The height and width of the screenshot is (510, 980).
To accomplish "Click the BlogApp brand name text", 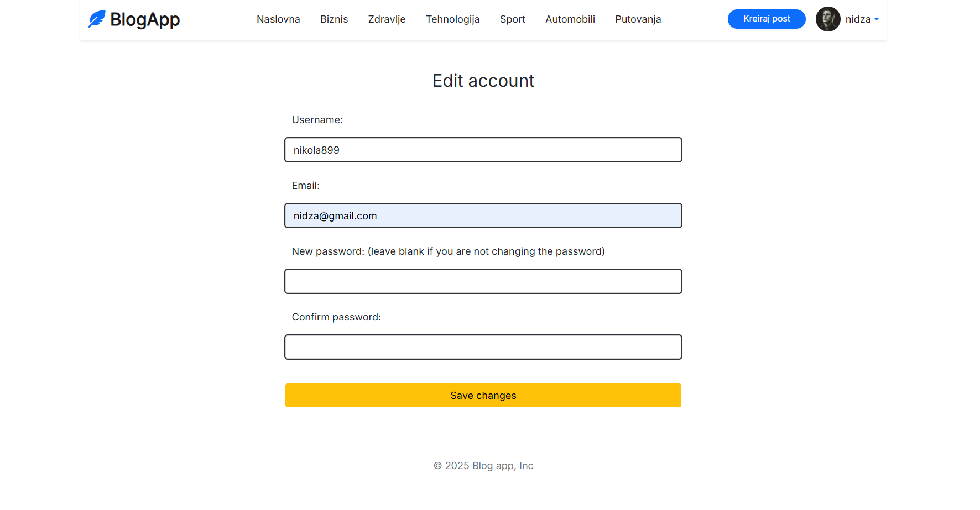I will click(x=145, y=20).
